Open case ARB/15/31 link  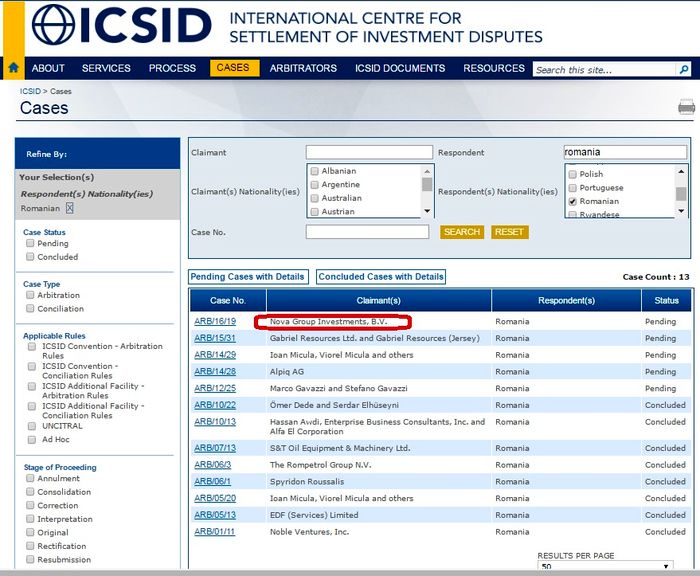[215, 338]
